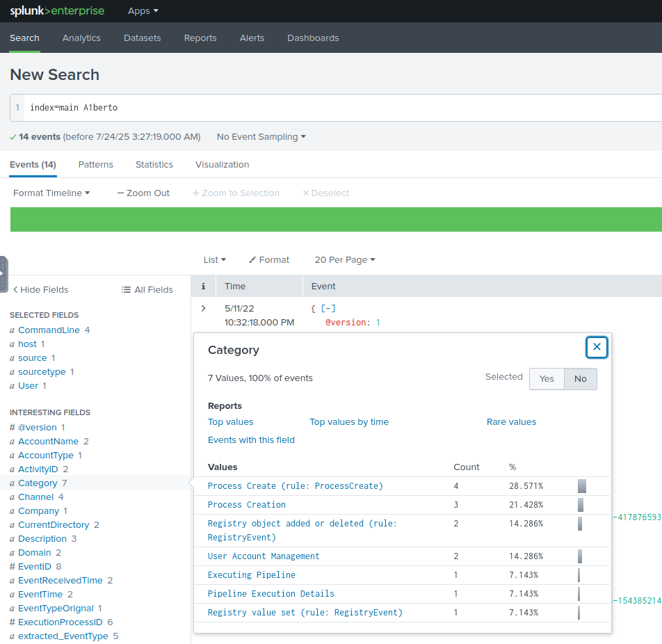Click the Format button with pencil
The height and width of the screenshot is (644, 662).
point(269,259)
